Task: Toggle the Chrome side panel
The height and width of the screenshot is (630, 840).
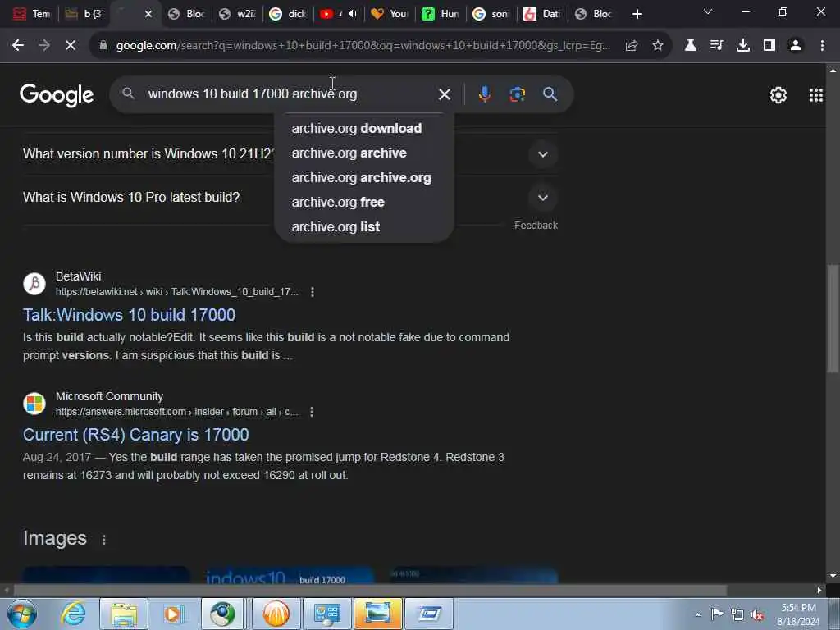Action: (x=769, y=46)
